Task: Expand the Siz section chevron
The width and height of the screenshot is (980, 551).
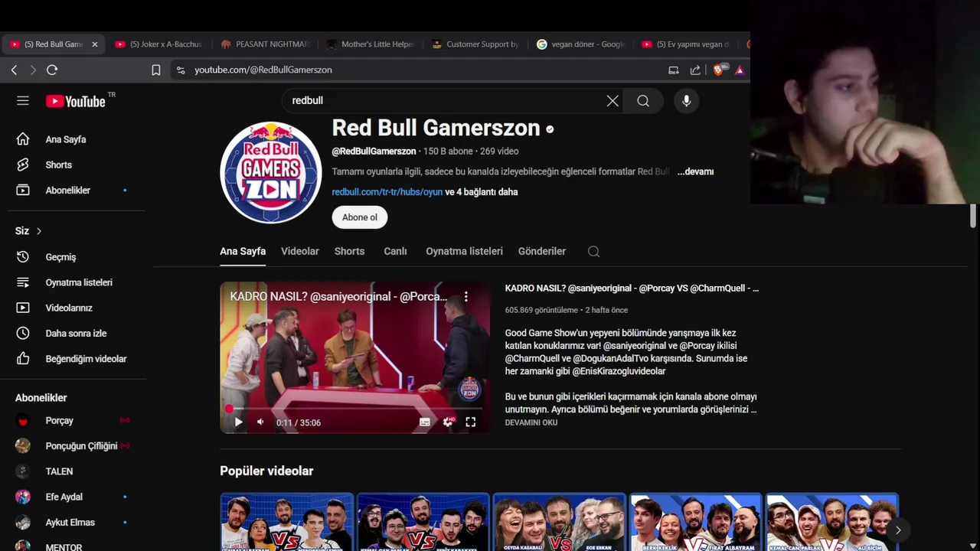Action: coord(38,231)
